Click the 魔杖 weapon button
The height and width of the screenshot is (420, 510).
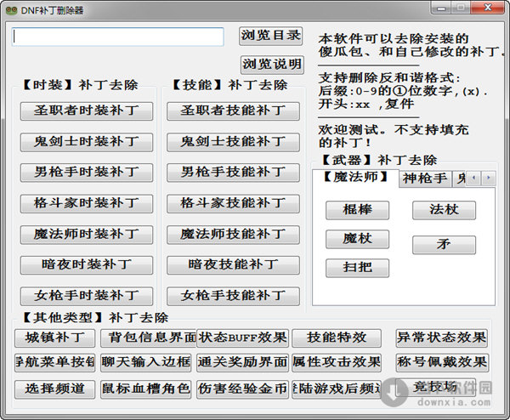click(x=357, y=240)
